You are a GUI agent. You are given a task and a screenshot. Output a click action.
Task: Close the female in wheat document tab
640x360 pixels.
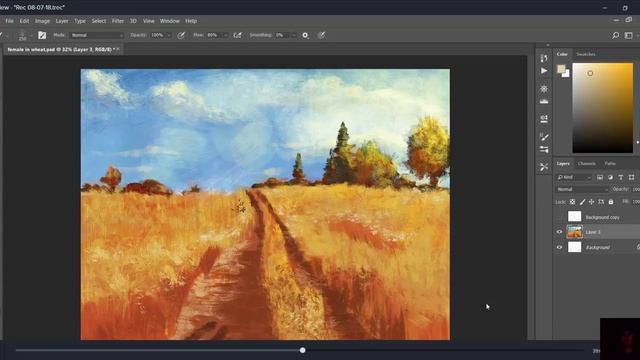pyautogui.click(x=118, y=49)
